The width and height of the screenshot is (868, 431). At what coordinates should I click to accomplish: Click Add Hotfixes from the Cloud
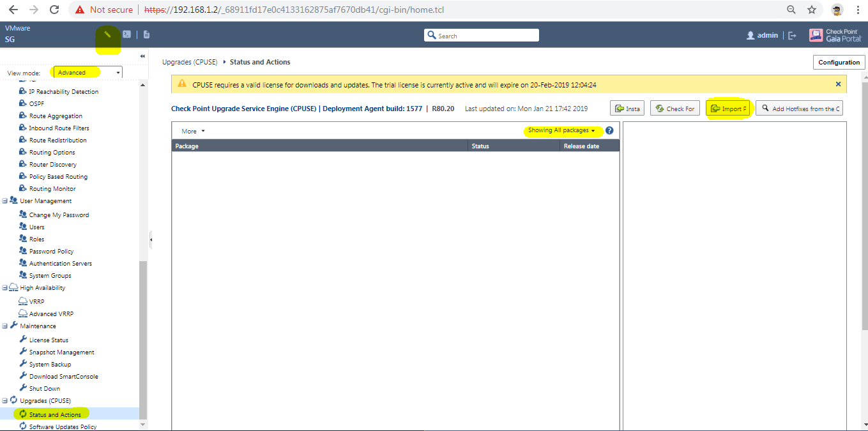800,109
